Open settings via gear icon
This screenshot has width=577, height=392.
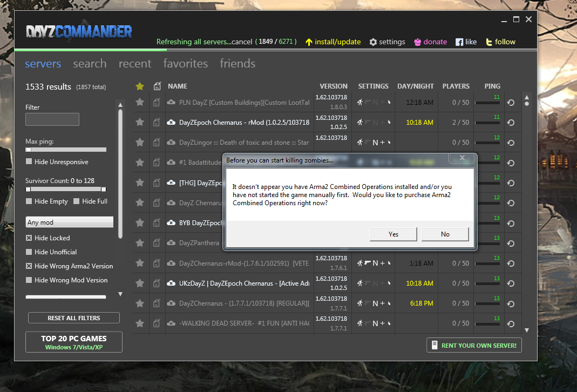[x=373, y=42]
